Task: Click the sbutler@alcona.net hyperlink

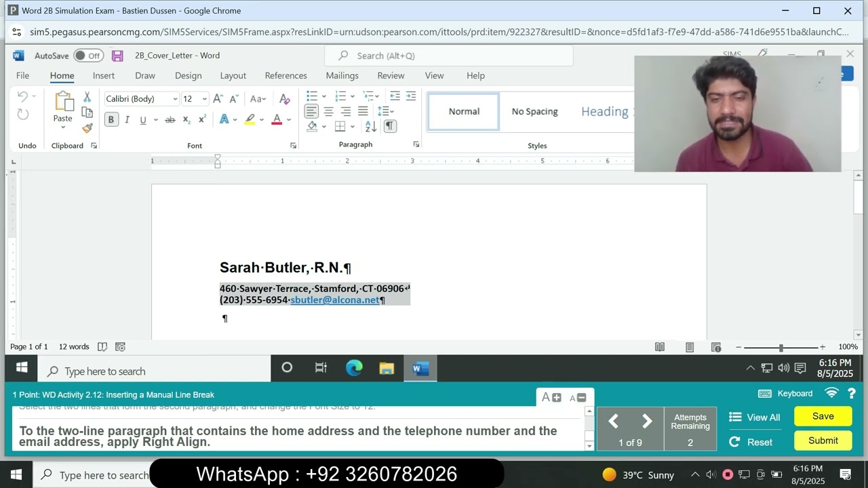Action: (x=335, y=300)
